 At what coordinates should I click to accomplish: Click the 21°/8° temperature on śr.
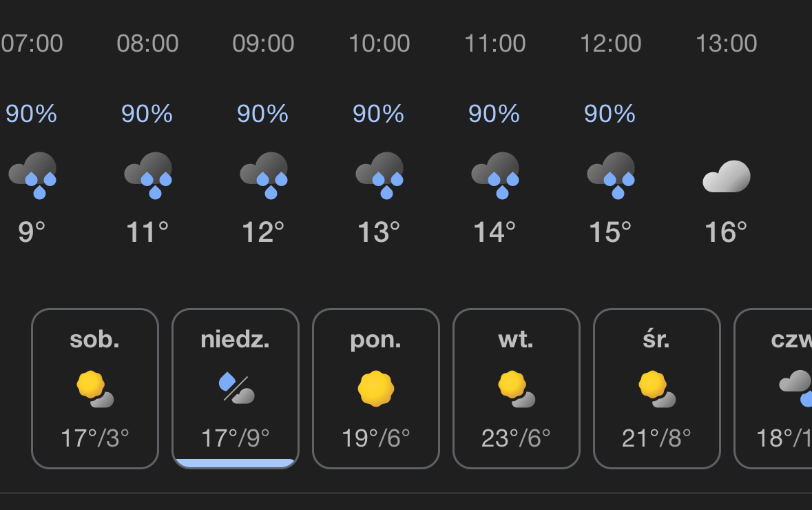656,438
